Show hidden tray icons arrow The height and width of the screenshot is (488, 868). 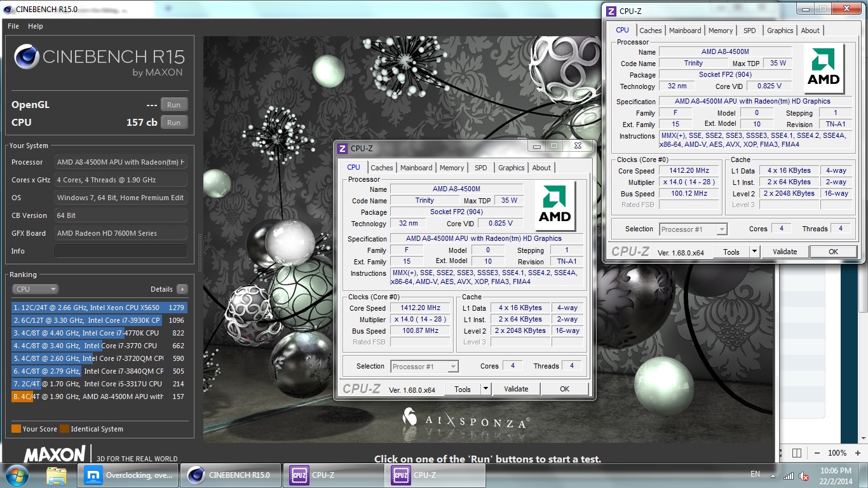click(x=773, y=475)
